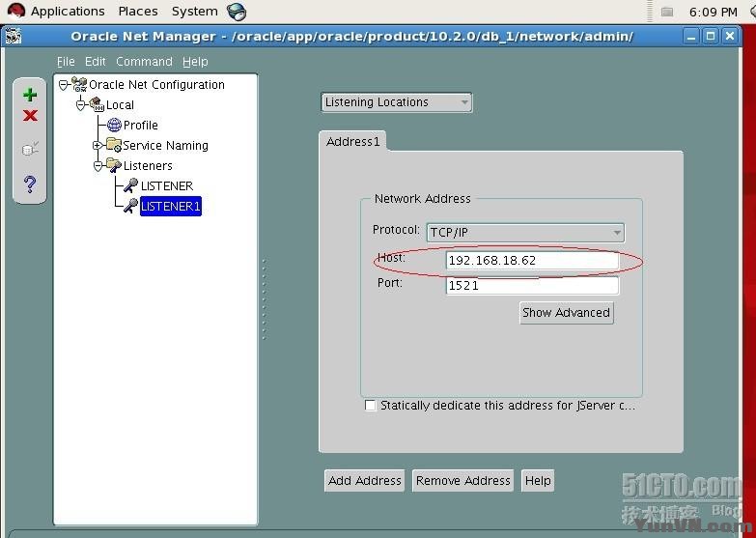Screen dimensions: 756x538
Task: Click the Add Address button
Action: pyautogui.click(x=365, y=481)
